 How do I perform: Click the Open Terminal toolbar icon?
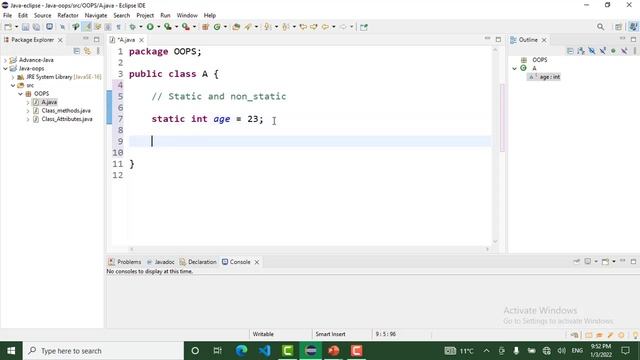tap(49, 27)
